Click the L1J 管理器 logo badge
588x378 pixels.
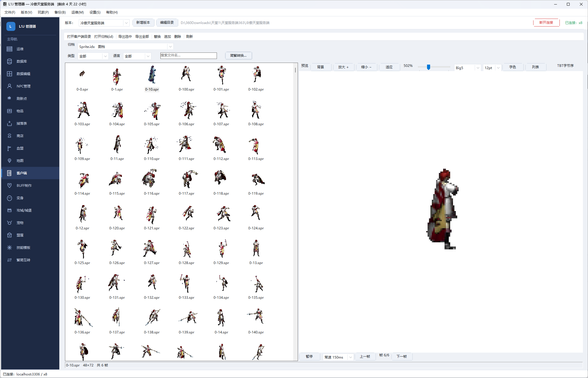click(x=11, y=26)
